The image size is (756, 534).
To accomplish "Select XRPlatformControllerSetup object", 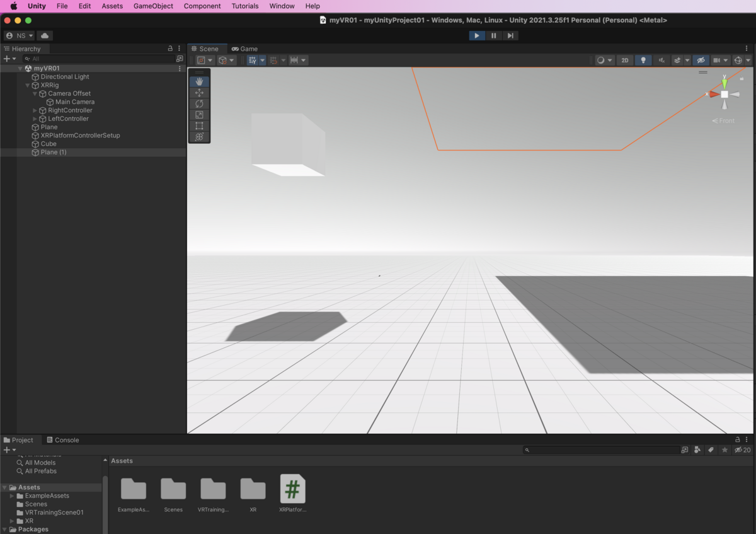I will click(80, 136).
